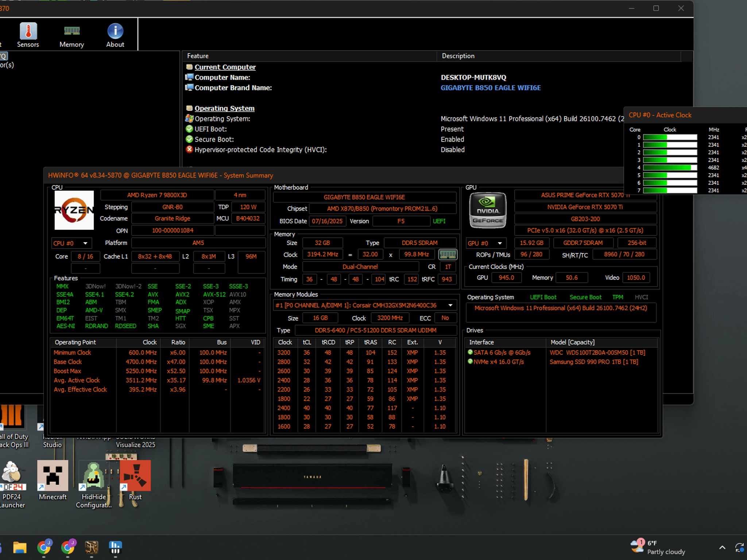Open File Explorer in the taskbar
Viewport: 747px width, 560px height.
20,547
